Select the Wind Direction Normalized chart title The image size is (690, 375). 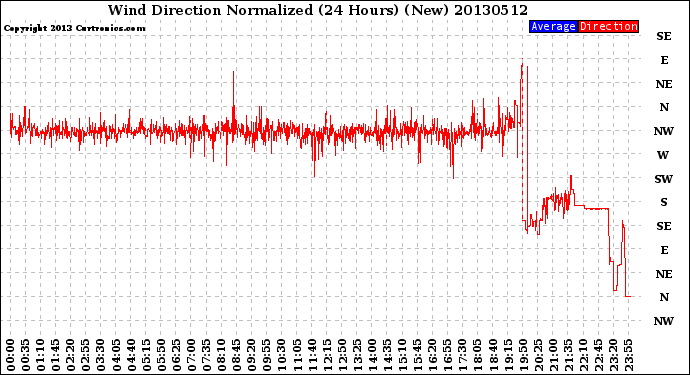pyautogui.click(x=317, y=10)
